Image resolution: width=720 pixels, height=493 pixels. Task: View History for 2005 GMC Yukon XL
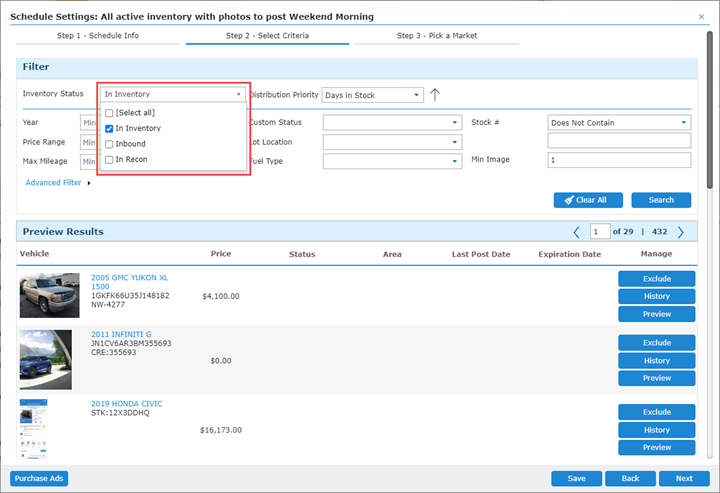tap(657, 297)
